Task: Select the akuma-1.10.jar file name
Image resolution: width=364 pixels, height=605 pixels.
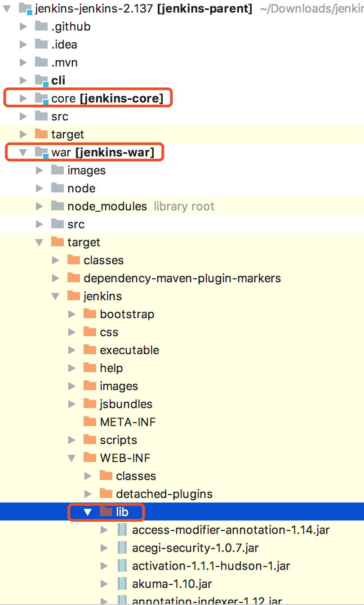Action: (x=172, y=584)
